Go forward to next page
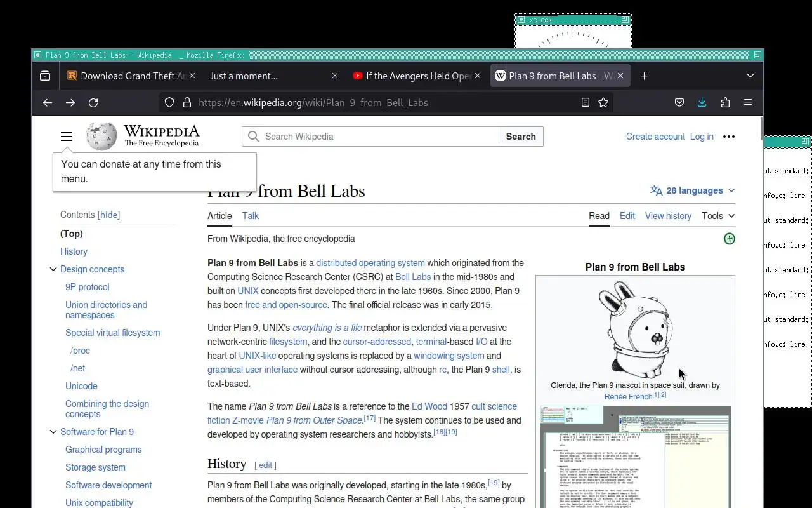This screenshot has height=508, width=812. point(70,102)
